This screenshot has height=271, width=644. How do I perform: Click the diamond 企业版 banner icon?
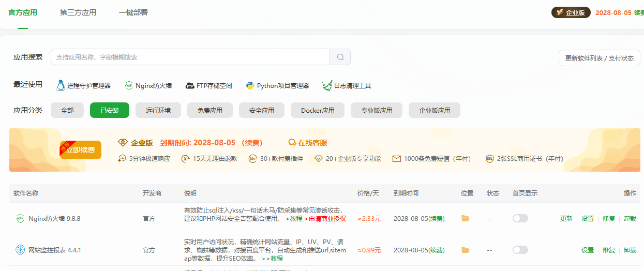123,142
